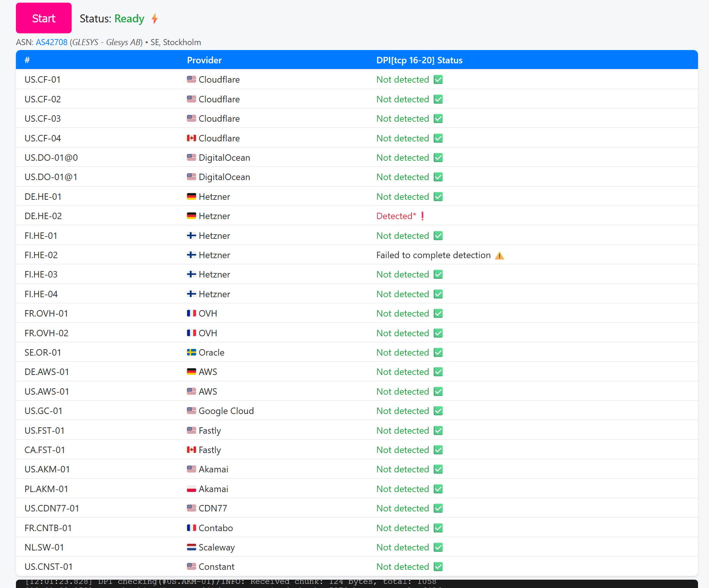The height and width of the screenshot is (588, 709).
Task: Click the Akamai provider name in PL.AKM-01 row
Action: 213,489
